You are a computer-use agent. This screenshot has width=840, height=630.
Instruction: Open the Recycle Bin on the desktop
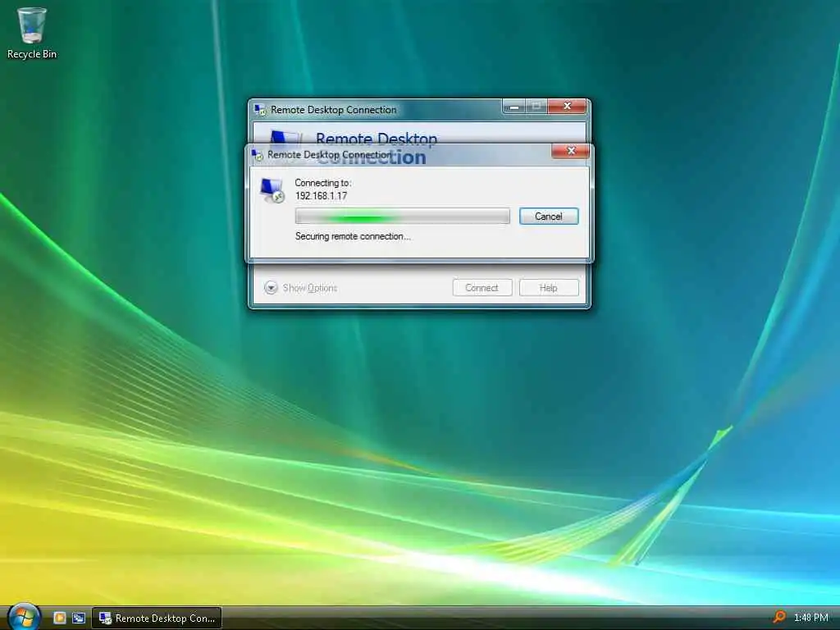(x=32, y=33)
